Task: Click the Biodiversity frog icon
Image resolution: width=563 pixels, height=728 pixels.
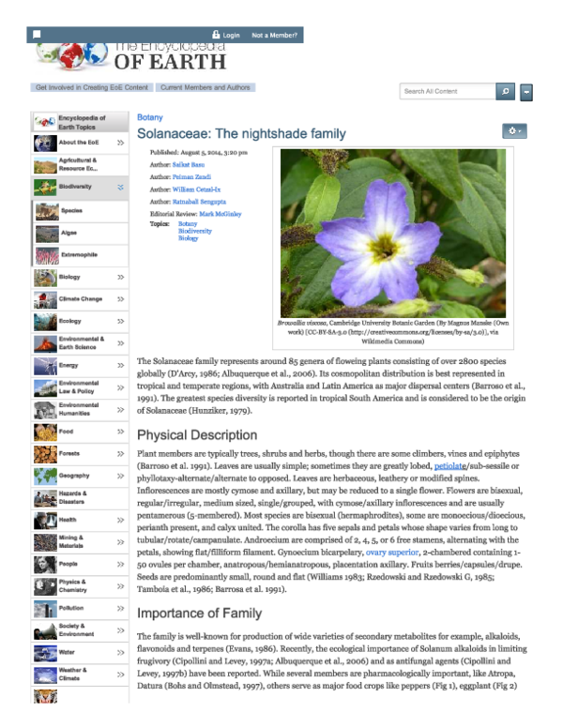Action: tap(45, 187)
